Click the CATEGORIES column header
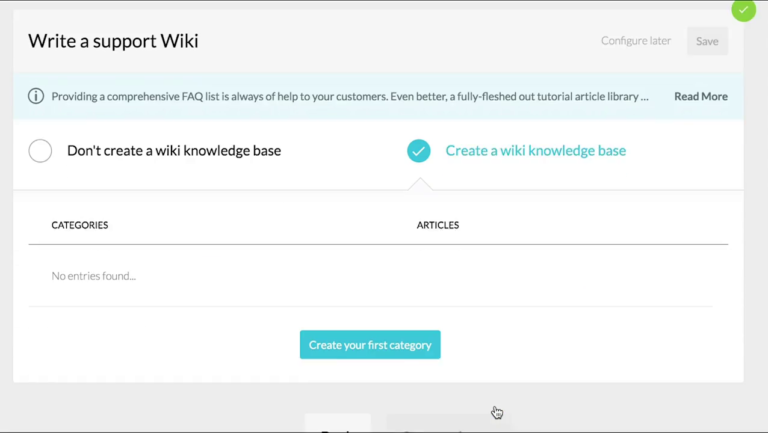Screen dimensions: 768x433 click(80, 225)
